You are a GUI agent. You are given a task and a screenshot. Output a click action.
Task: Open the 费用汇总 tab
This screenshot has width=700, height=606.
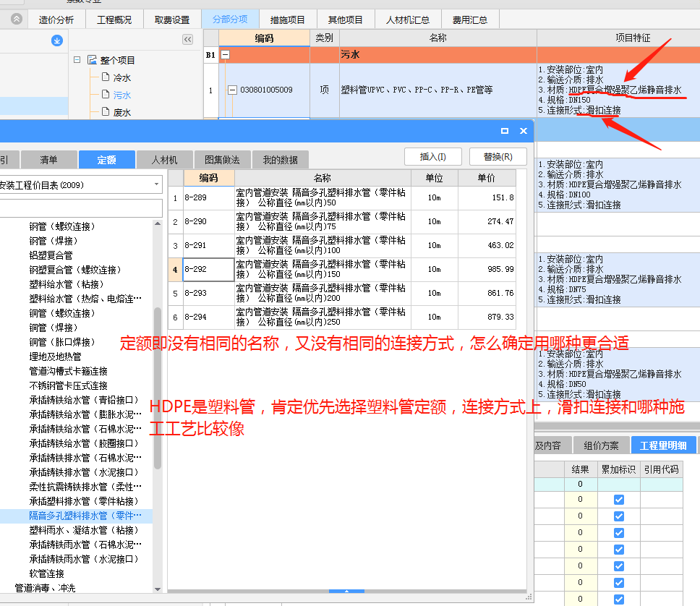click(470, 20)
